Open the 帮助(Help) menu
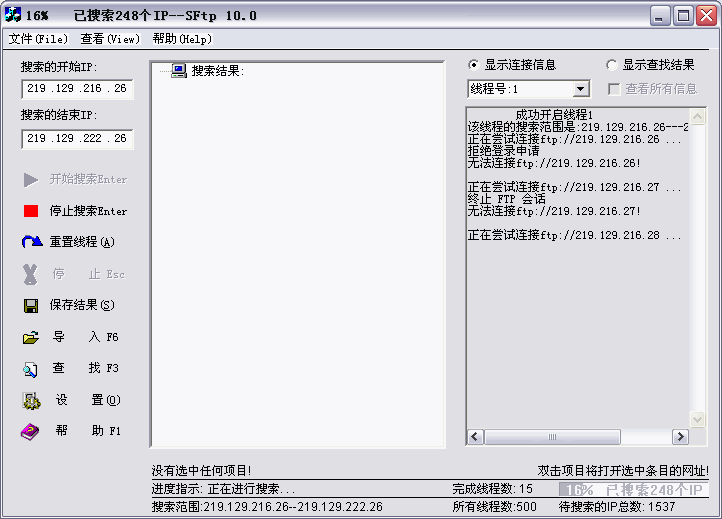The height and width of the screenshot is (519, 722). pyautogui.click(x=182, y=39)
